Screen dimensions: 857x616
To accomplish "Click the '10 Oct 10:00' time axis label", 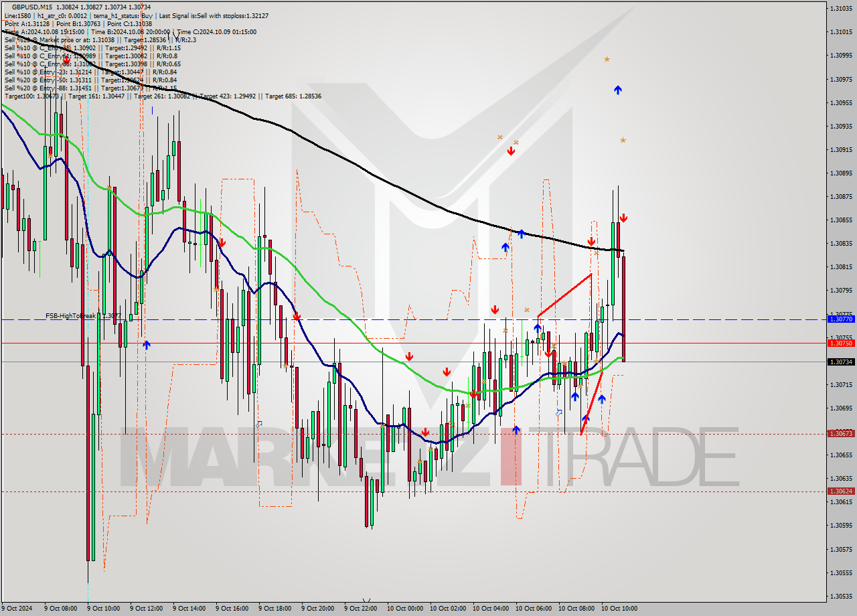I will [619, 609].
